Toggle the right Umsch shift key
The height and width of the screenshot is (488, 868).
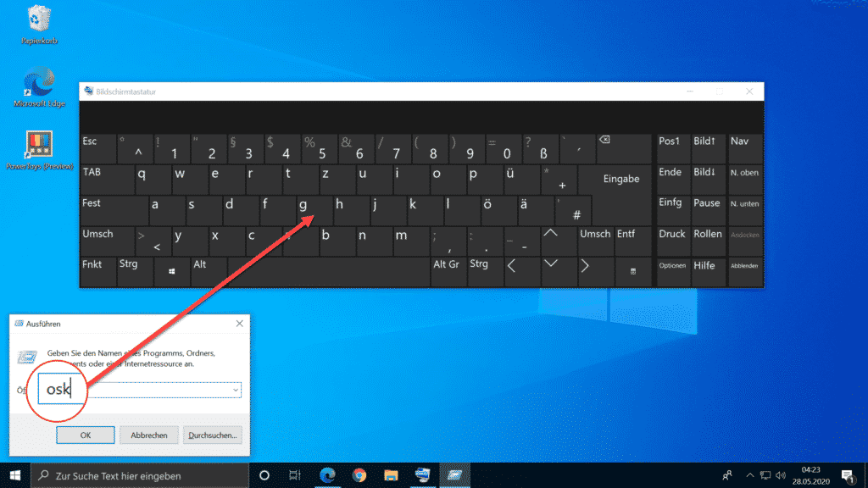(595, 240)
